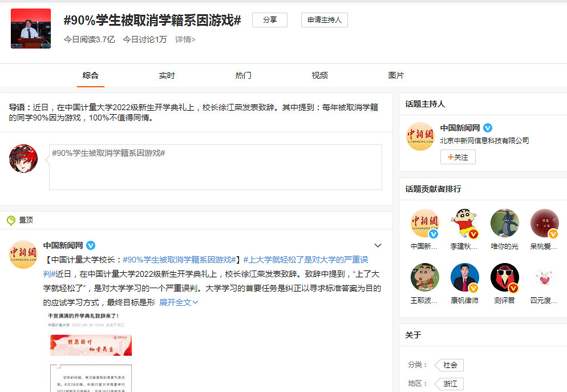Click the topic header video thumbnail
This screenshot has height=392, width=567.
click(30, 27)
